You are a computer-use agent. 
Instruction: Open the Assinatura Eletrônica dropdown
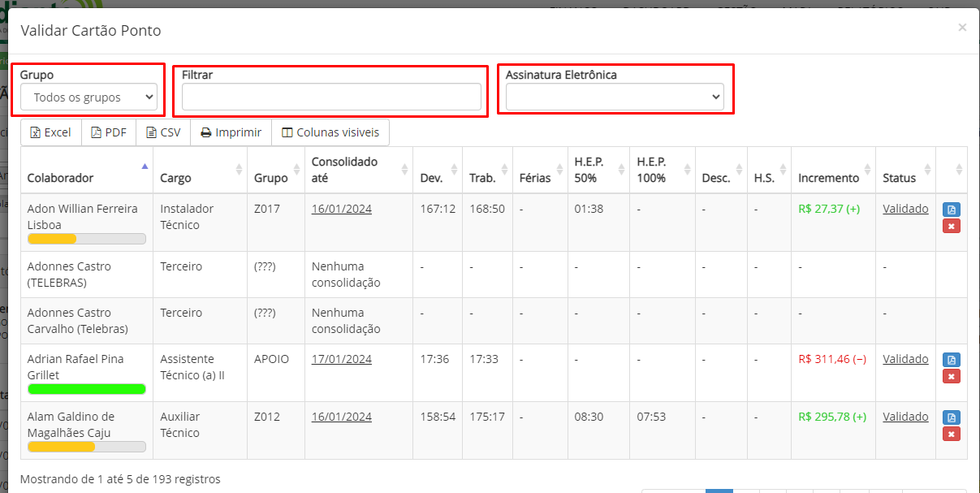click(614, 97)
